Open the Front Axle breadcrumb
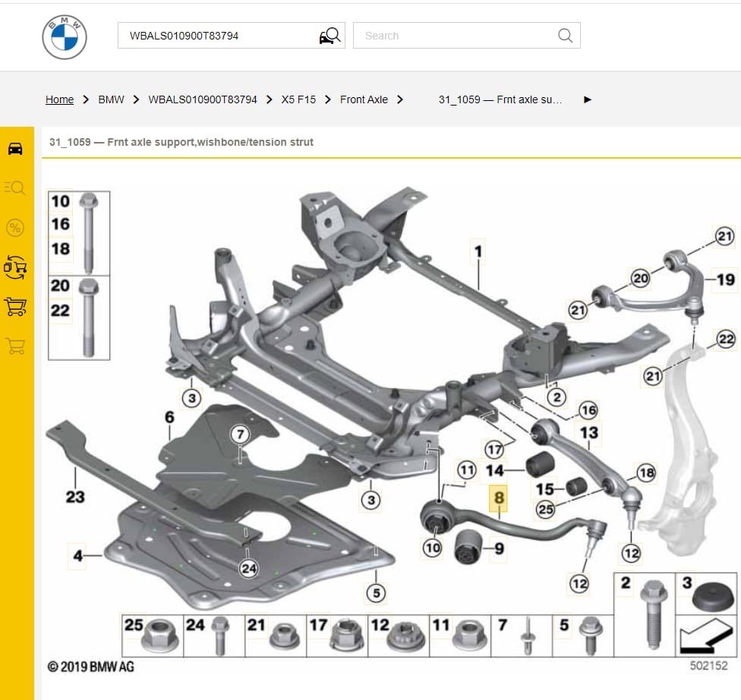Viewport: 741px width, 700px height. pyautogui.click(x=364, y=99)
